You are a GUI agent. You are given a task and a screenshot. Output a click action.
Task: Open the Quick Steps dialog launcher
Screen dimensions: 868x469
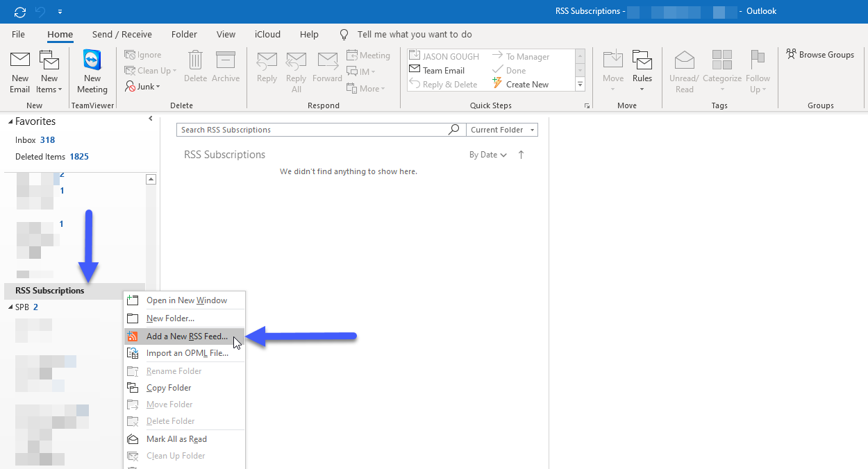pyautogui.click(x=587, y=105)
